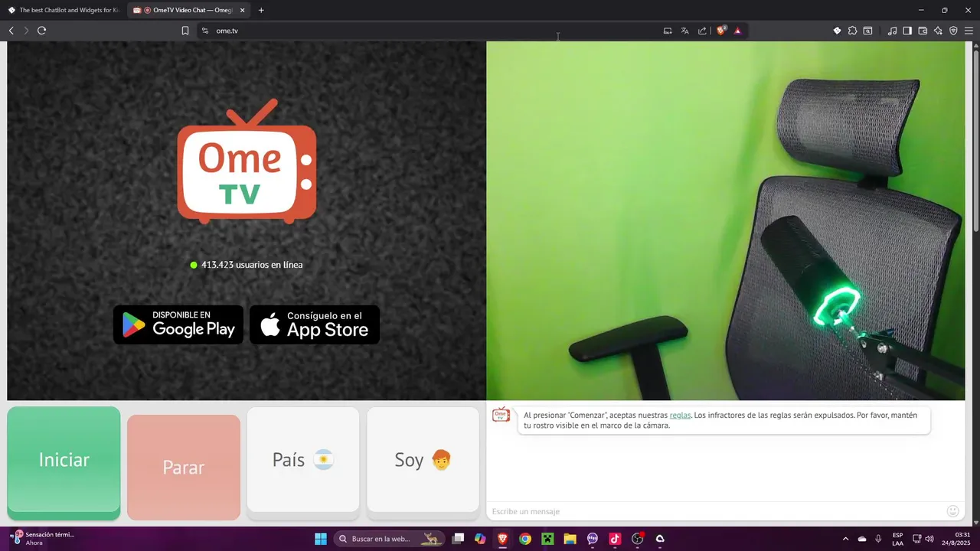
Task: Open a new browser tab
Action: click(x=261, y=10)
